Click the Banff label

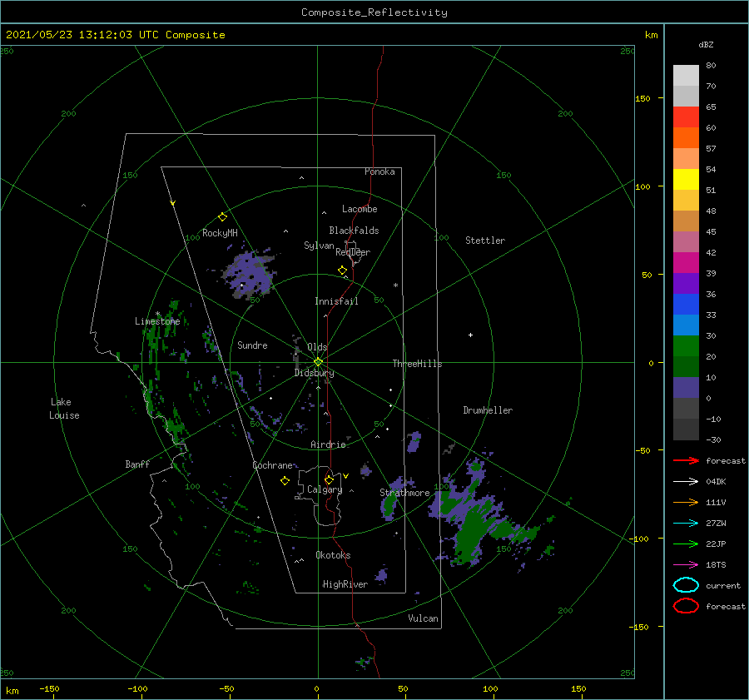137,464
